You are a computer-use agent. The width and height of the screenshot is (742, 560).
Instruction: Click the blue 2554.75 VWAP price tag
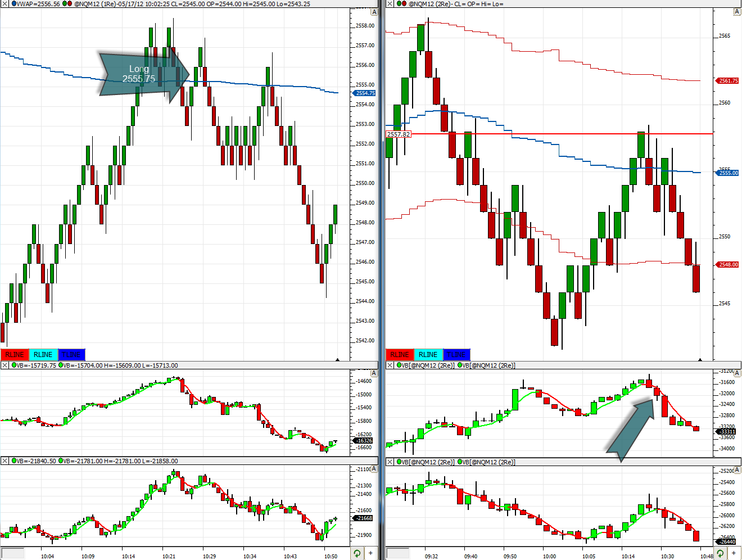click(365, 93)
